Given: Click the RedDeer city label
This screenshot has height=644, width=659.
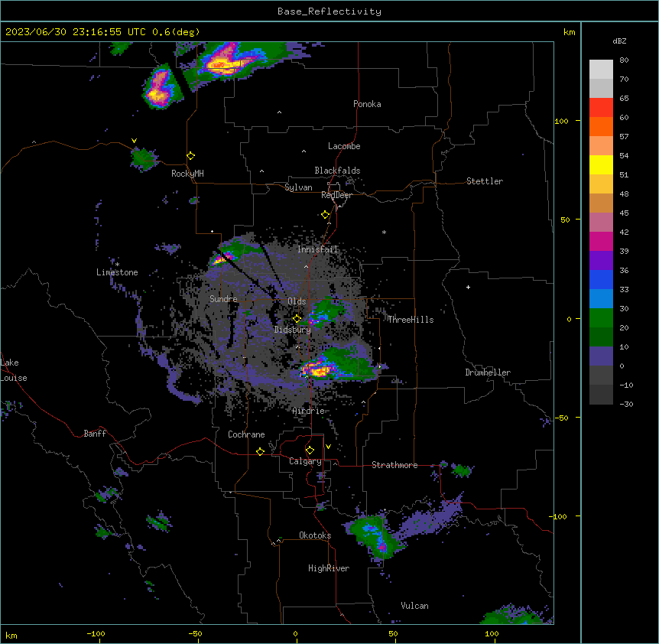Looking at the screenshot, I should 336,195.
